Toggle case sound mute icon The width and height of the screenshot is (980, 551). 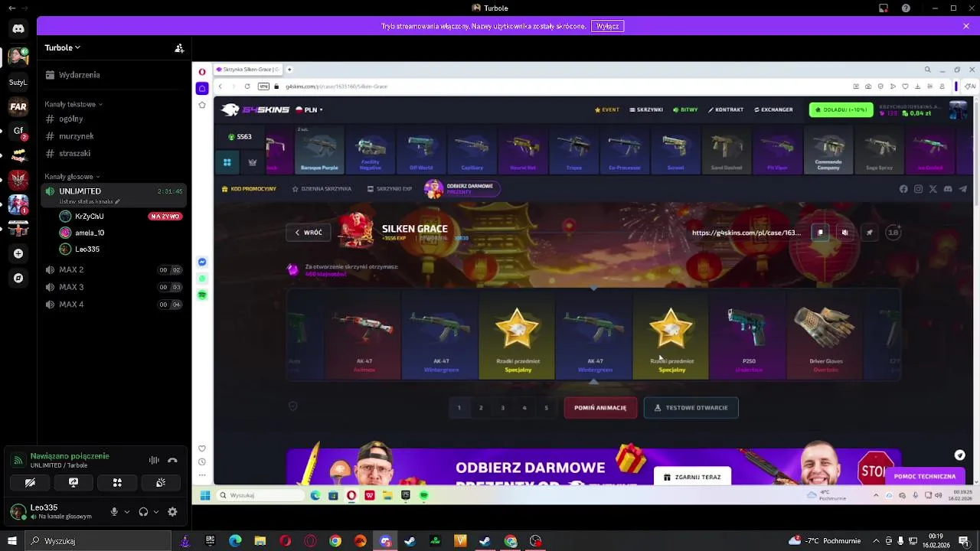(x=844, y=233)
